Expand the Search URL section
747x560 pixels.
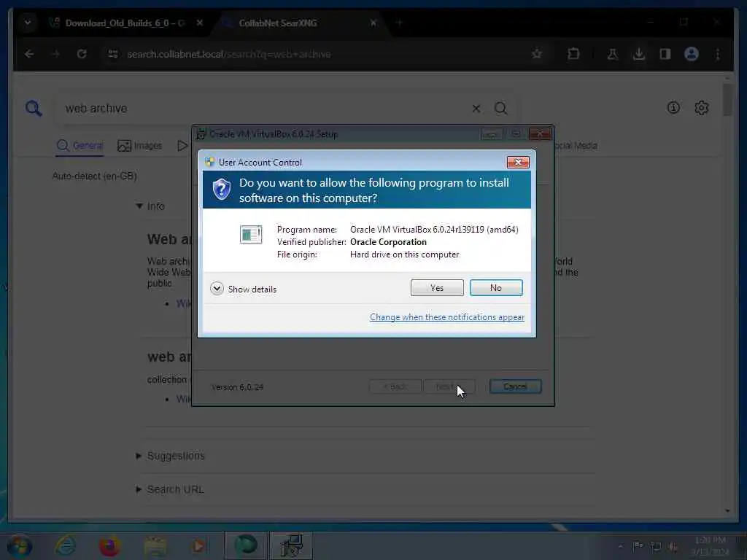pyautogui.click(x=170, y=489)
